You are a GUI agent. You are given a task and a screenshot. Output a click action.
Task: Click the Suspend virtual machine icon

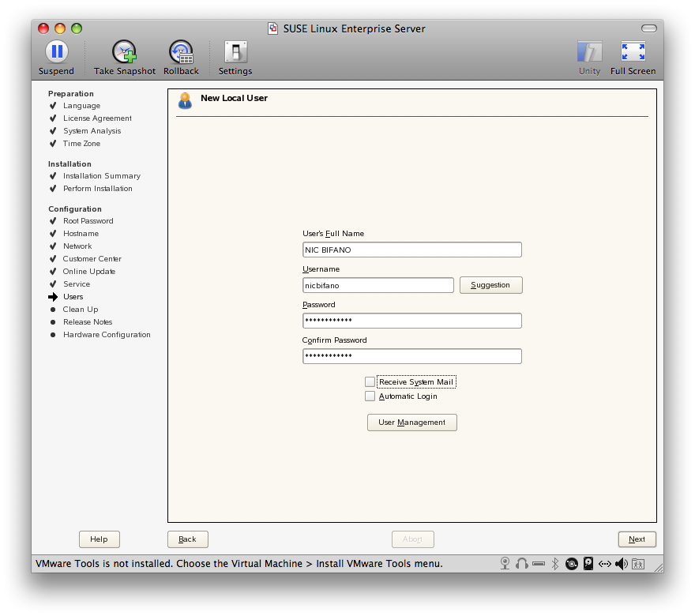coord(56,53)
